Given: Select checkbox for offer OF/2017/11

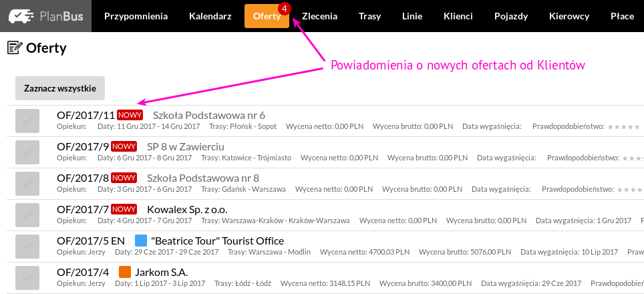Looking at the screenshot, I should [x=27, y=121].
